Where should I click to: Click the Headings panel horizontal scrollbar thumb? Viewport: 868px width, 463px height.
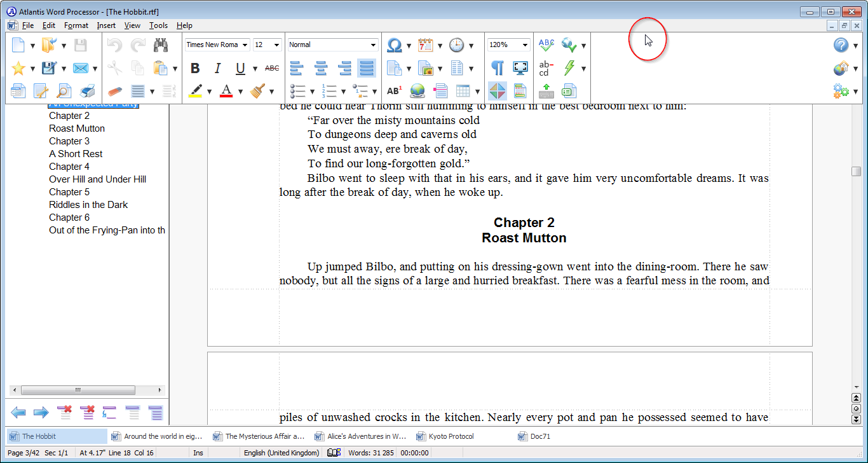pos(78,390)
